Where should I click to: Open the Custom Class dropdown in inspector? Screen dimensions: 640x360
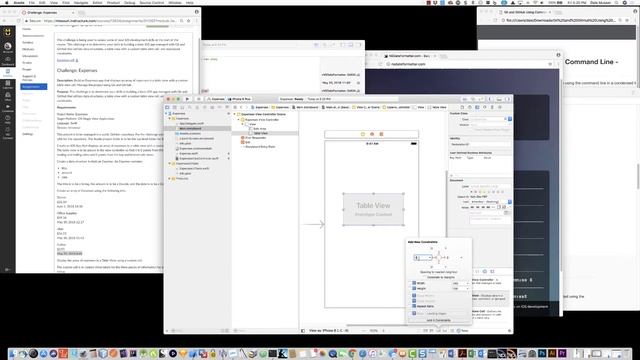point(510,119)
